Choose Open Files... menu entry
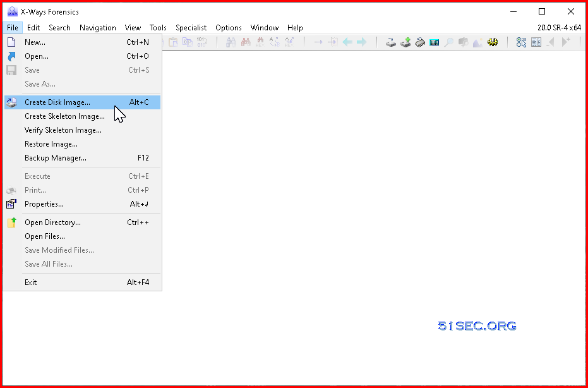The width and height of the screenshot is (588, 388). pos(83,236)
